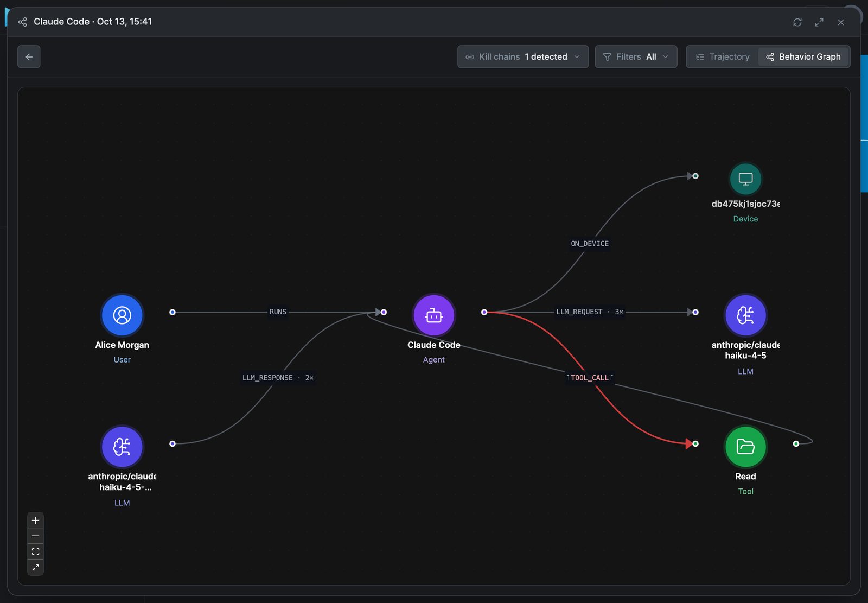Click the share graph icon beside title

23,22
